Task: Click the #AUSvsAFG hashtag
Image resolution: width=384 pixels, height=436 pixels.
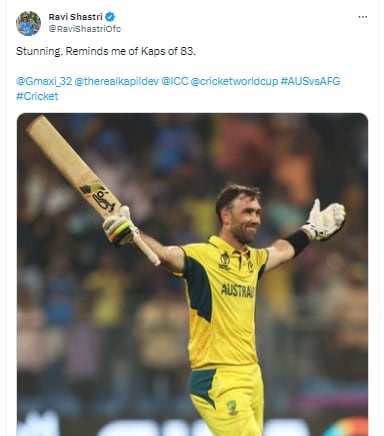Action: pyautogui.click(x=310, y=81)
